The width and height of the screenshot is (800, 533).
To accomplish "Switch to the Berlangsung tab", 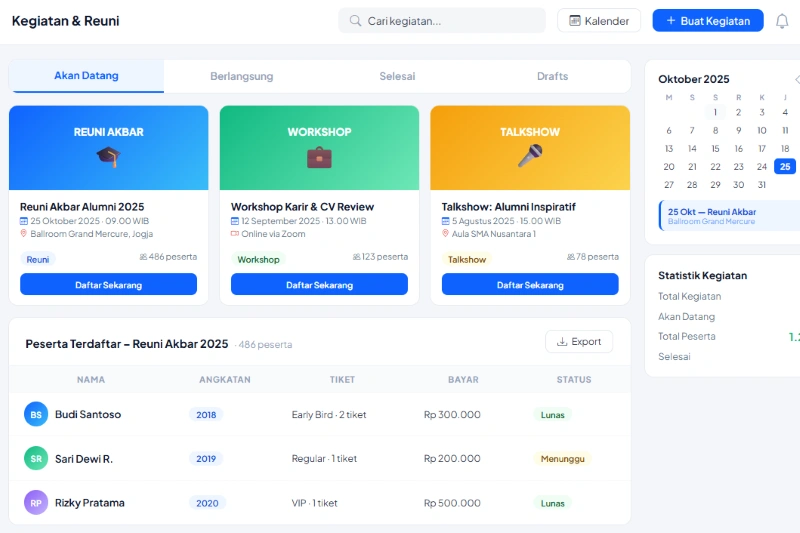I will pos(241,76).
